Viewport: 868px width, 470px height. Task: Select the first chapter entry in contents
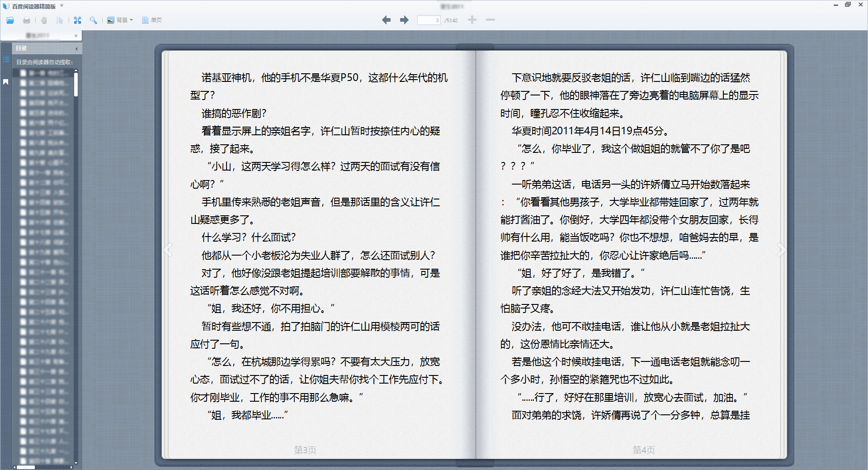[x=44, y=73]
